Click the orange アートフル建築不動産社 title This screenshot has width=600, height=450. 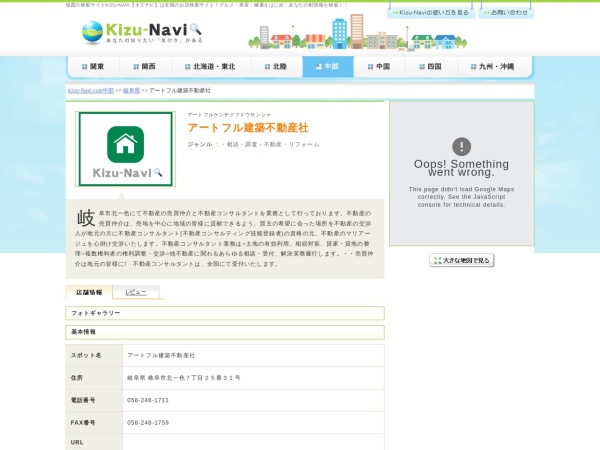[x=248, y=128]
